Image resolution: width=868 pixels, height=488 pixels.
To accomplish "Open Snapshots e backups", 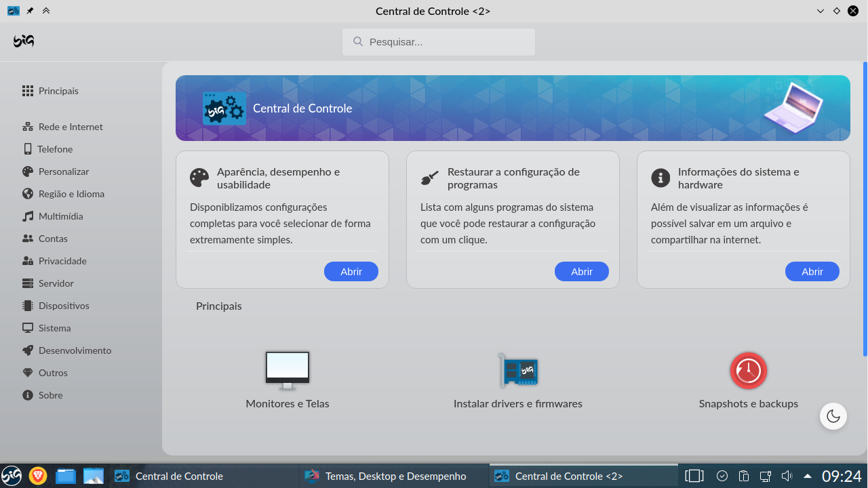I will [x=748, y=380].
